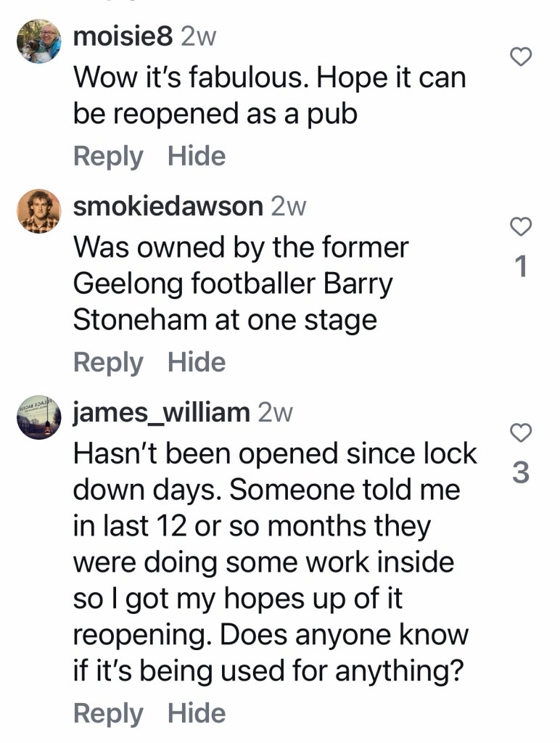Open moisie8's profile picture
This screenshot has height=743, width=560.
(x=39, y=41)
